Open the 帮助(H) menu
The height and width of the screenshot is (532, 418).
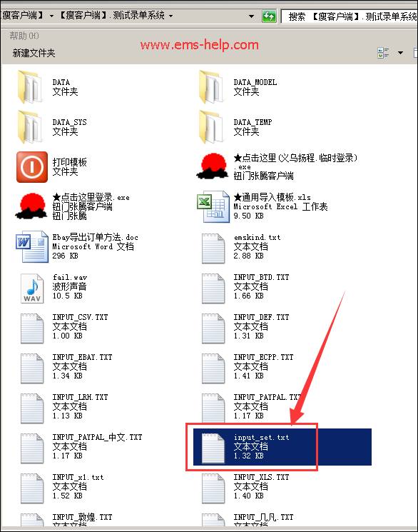(x=24, y=35)
